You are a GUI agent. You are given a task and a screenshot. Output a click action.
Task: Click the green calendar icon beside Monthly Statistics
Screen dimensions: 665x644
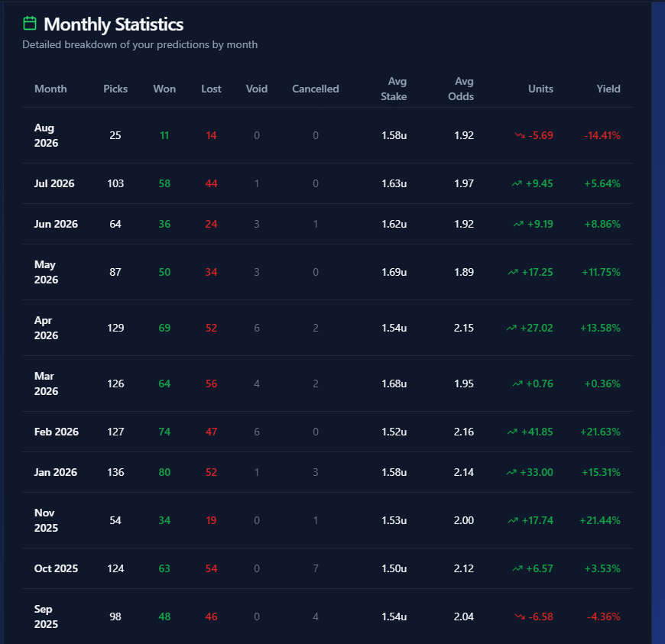pos(30,24)
